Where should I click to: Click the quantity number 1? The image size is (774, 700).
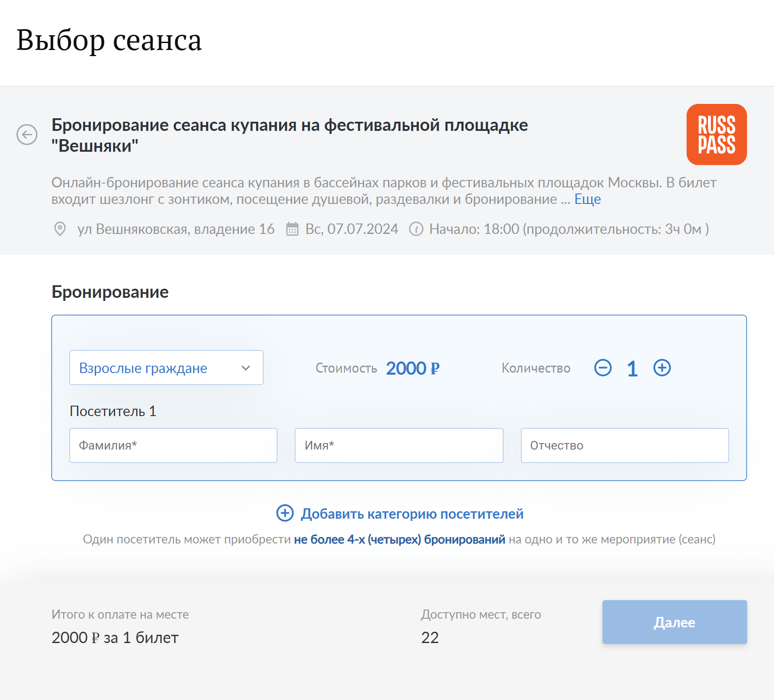pyautogui.click(x=632, y=369)
